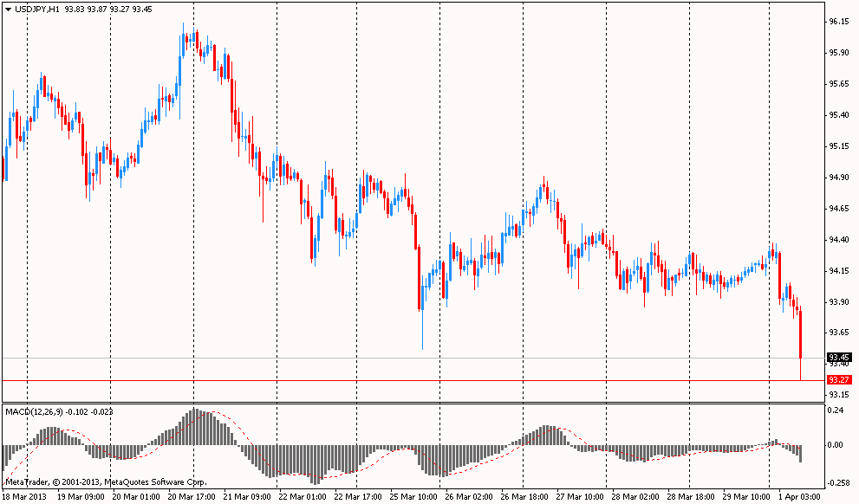
Task: Click the 20 Mar 17:00 time label
Action: click(192, 497)
